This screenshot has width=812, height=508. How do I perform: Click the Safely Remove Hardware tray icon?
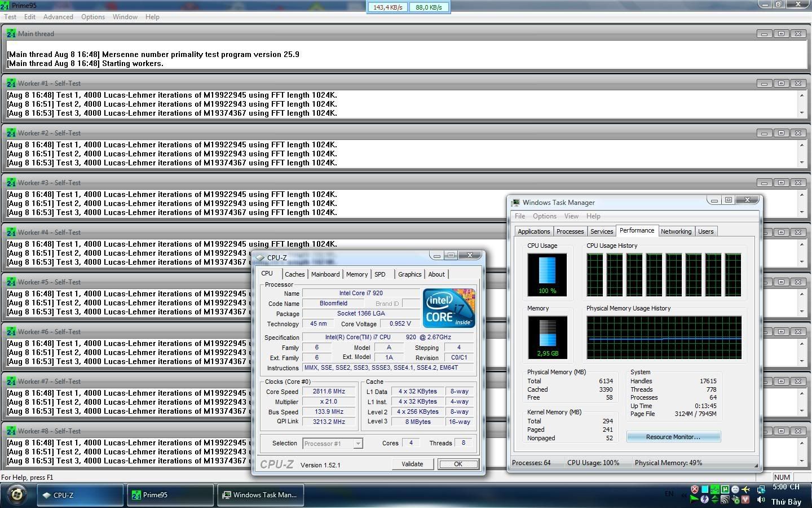pos(735,500)
